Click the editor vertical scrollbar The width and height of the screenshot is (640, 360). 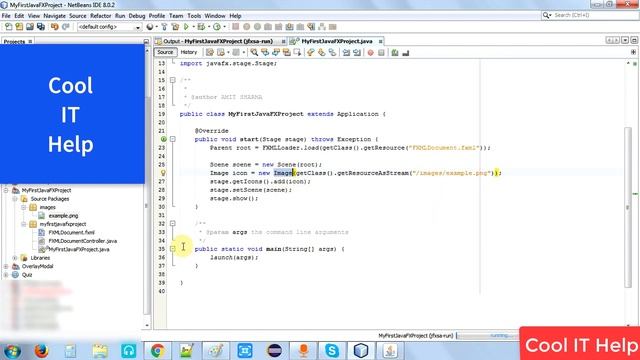[x=628, y=207]
